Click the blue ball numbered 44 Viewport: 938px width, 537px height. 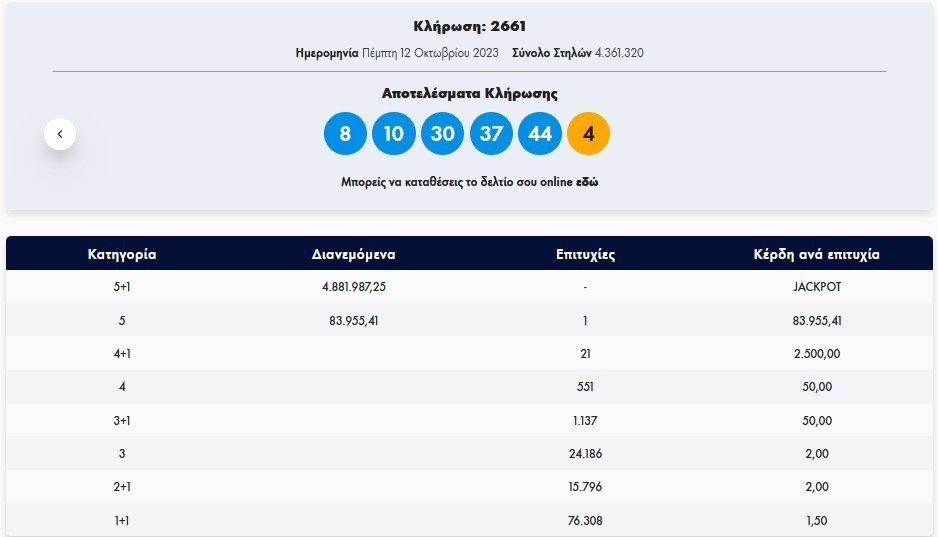(x=540, y=134)
